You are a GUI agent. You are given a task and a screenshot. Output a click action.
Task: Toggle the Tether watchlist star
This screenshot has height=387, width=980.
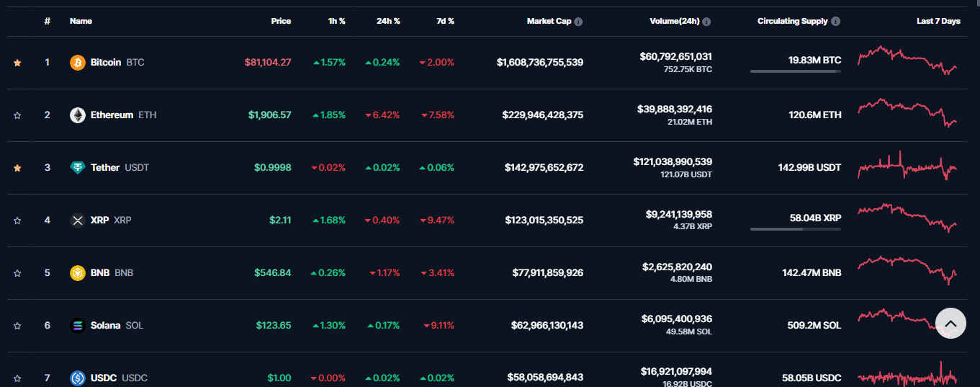[17, 168]
